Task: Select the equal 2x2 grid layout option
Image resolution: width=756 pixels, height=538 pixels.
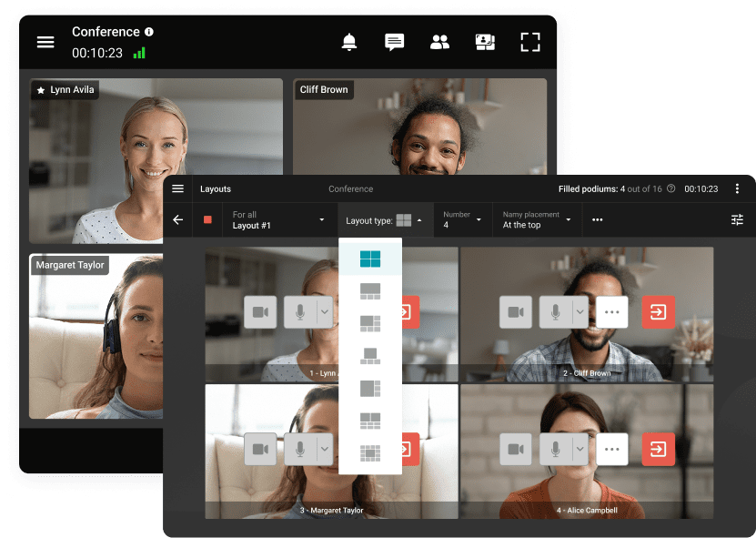Action: (x=369, y=259)
